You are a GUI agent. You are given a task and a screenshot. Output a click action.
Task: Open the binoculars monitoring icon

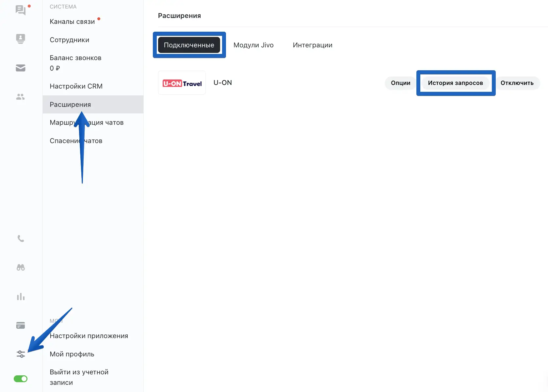point(21,268)
